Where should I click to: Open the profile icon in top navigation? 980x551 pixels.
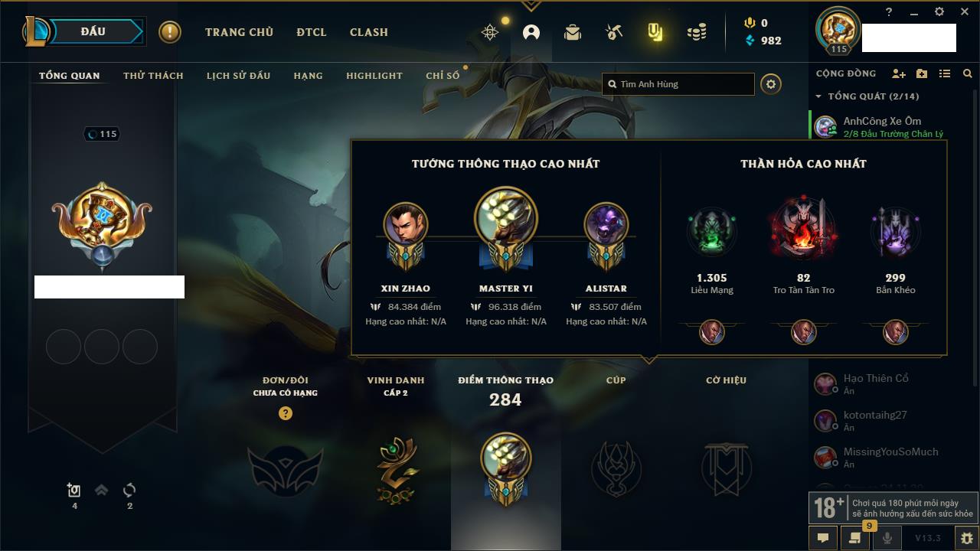(x=531, y=32)
